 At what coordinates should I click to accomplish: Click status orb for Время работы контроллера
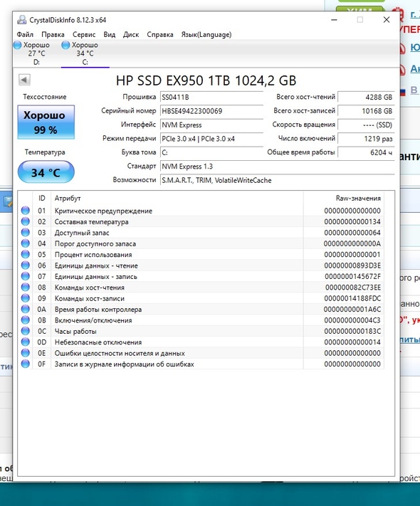point(25,310)
